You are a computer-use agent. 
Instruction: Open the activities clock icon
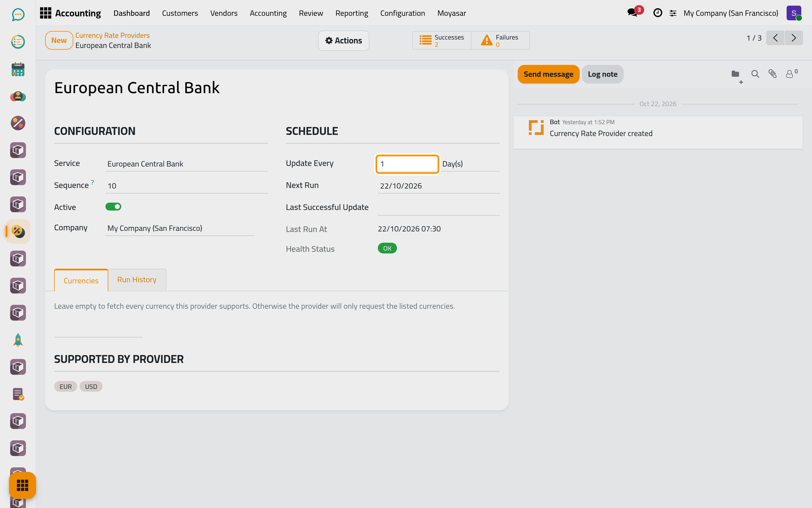pos(658,13)
